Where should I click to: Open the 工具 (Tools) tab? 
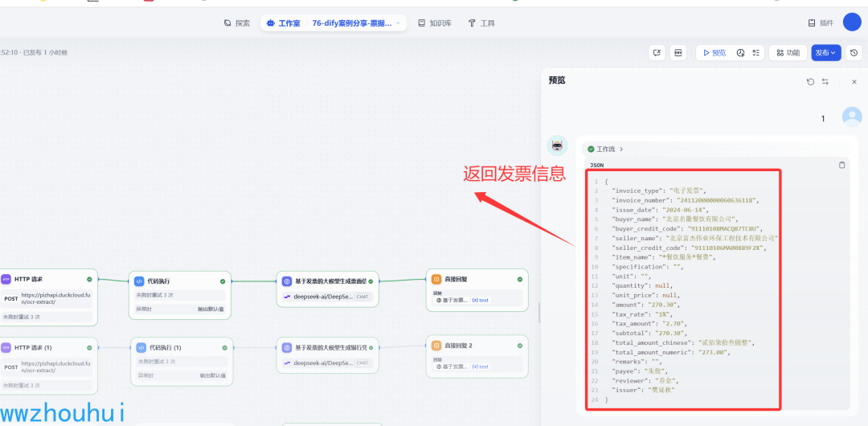[481, 23]
